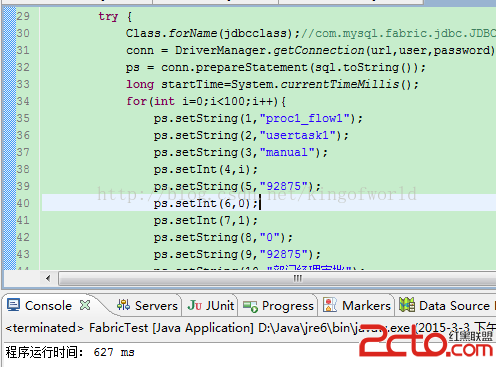Click the Markers view icon

point(330,305)
